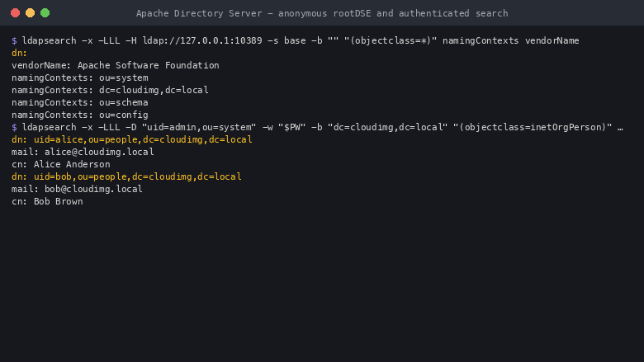This screenshot has width=644, height=362.
Task: Click the alice@cloudimg.local email address
Action: coord(99,152)
